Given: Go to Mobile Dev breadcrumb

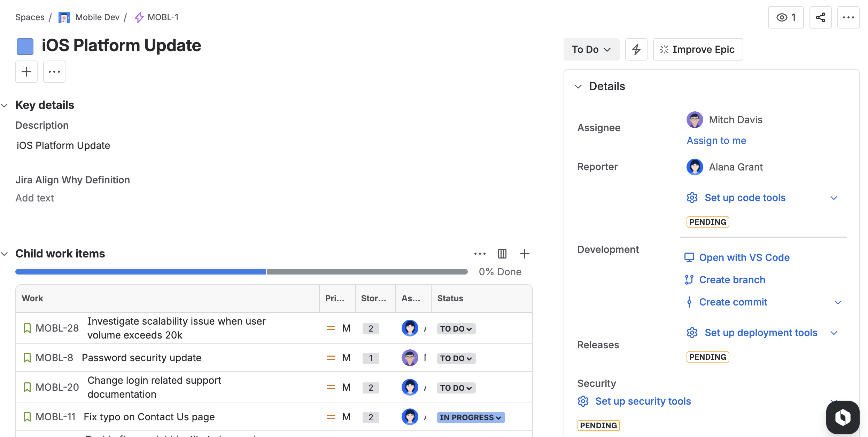Looking at the screenshot, I should pyautogui.click(x=97, y=17).
